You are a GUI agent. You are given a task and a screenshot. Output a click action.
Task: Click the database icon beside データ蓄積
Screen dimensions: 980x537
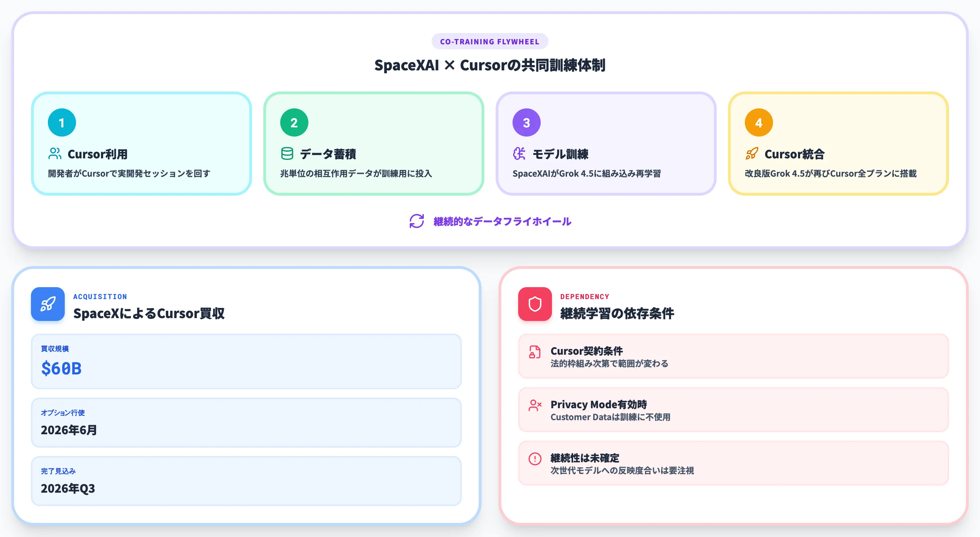[x=287, y=154]
